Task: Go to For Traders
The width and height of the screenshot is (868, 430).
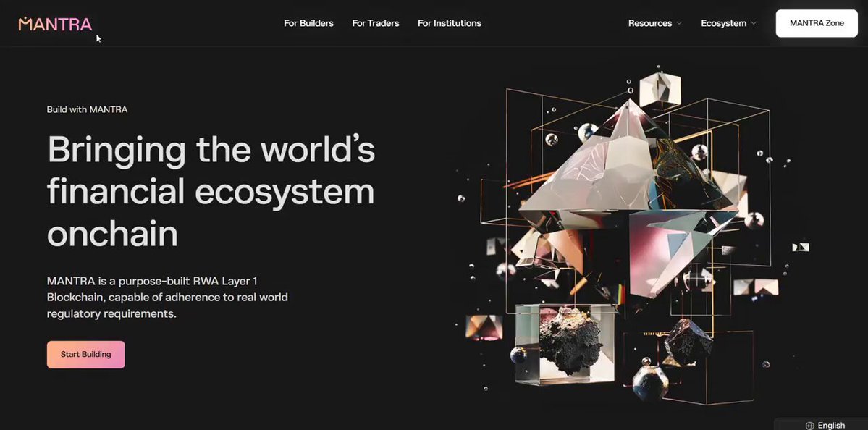Action: tap(375, 23)
